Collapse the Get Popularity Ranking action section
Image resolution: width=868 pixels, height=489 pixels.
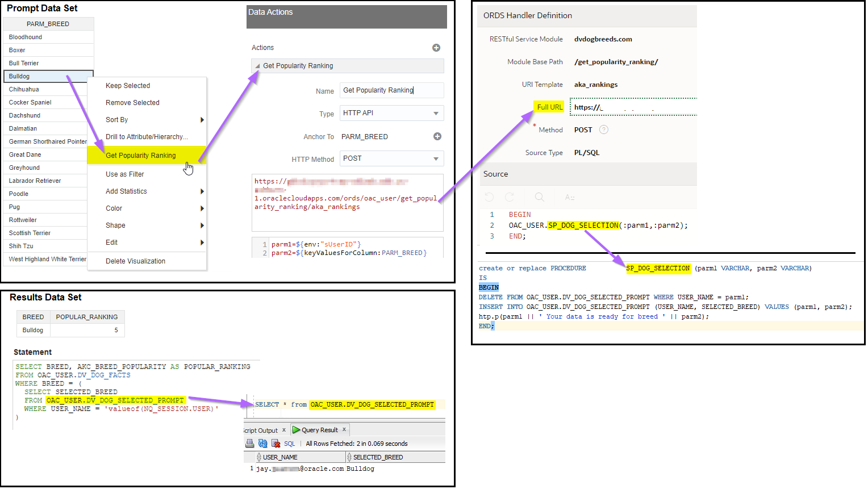(257, 66)
